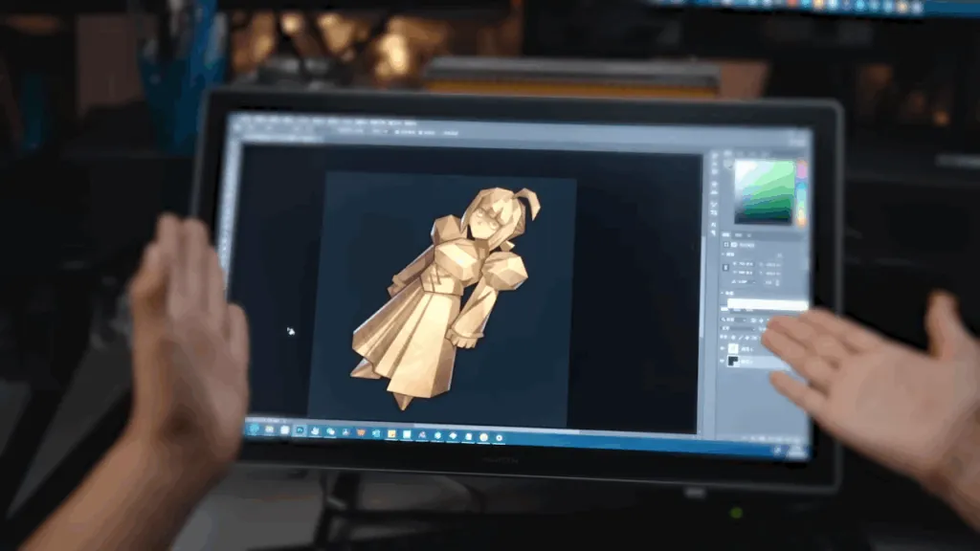Open the Photoshop icon on the taskbar

(x=300, y=430)
